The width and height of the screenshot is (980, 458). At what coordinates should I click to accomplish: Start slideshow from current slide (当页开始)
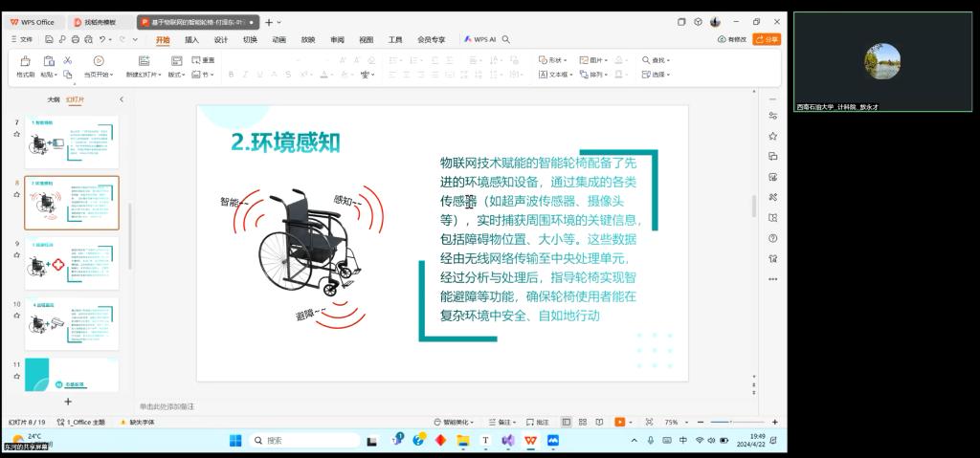96,65
